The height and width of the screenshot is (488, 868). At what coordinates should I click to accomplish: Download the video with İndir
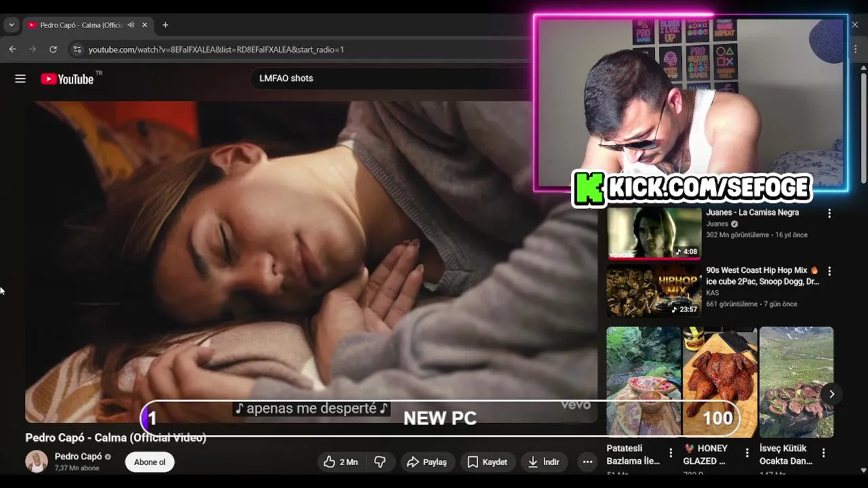pos(544,462)
